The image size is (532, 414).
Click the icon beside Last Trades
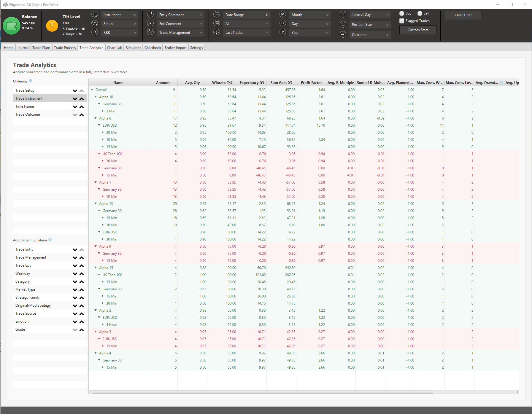click(217, 32)
